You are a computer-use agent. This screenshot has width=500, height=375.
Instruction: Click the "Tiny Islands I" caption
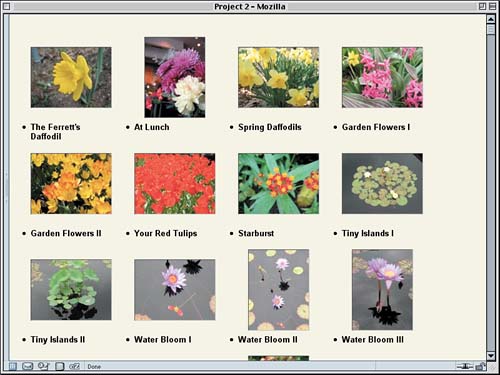[x=368, y=233]
